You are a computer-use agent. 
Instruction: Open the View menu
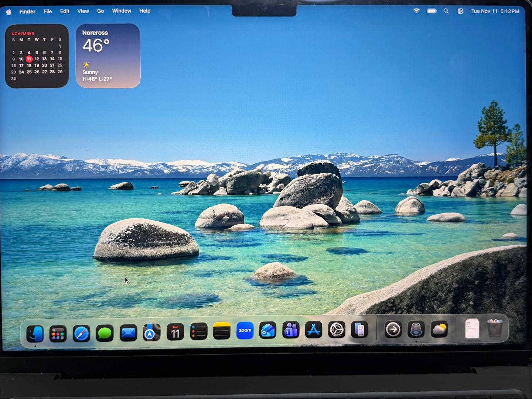pyautogui.click(x=83, y=11)
